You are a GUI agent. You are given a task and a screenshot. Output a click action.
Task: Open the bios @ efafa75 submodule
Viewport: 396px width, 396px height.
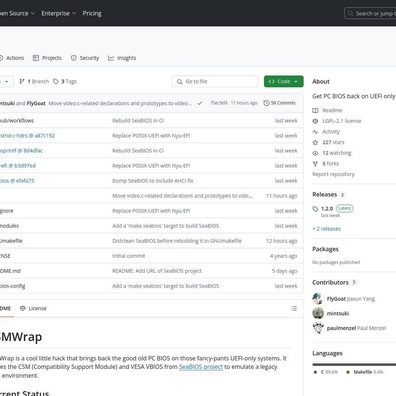pyautogui.click(x=17, y=181)
